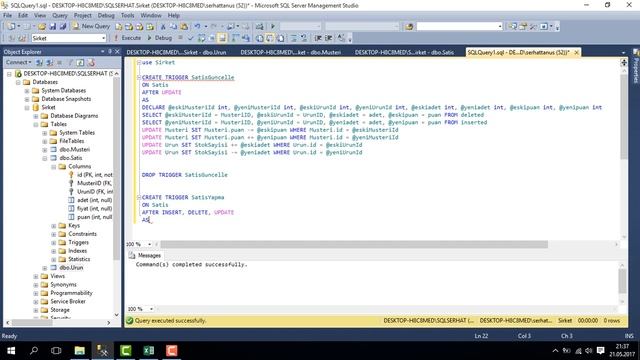Expand the Database Diagrams node
Image resolution: width=640 pixels, height=360 pixels.
click(36, 116)
